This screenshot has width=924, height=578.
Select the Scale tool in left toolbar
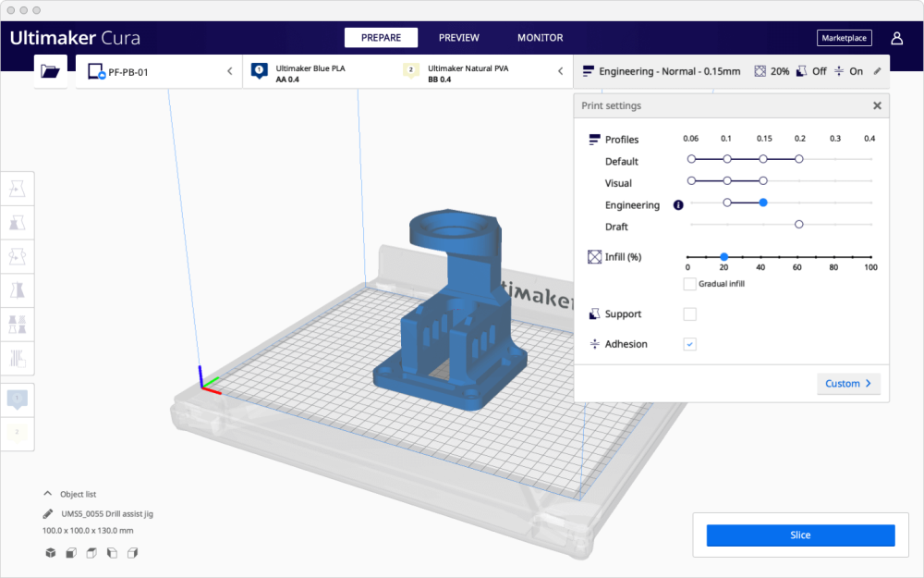click(x=17, y=222)
